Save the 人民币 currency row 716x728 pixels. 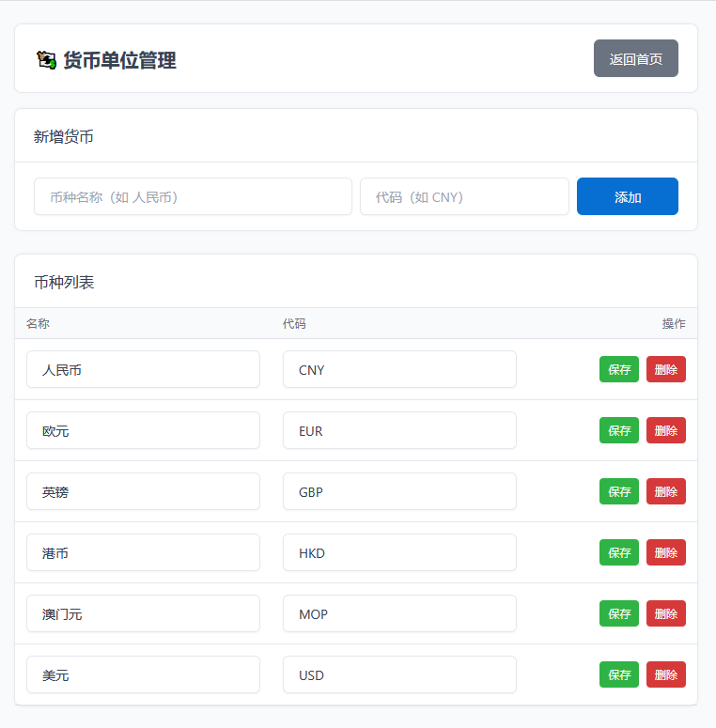(x=618, y=369)
